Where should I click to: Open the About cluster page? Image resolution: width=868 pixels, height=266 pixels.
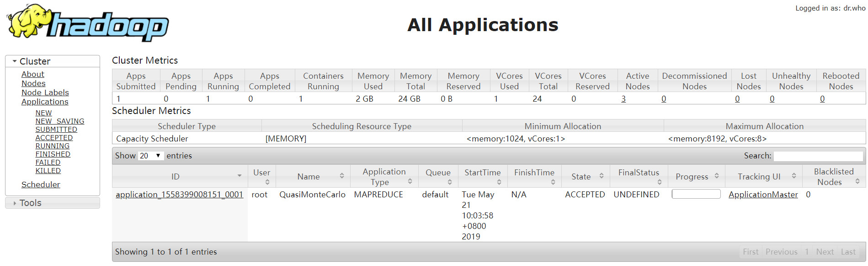[x=33, y=74]
